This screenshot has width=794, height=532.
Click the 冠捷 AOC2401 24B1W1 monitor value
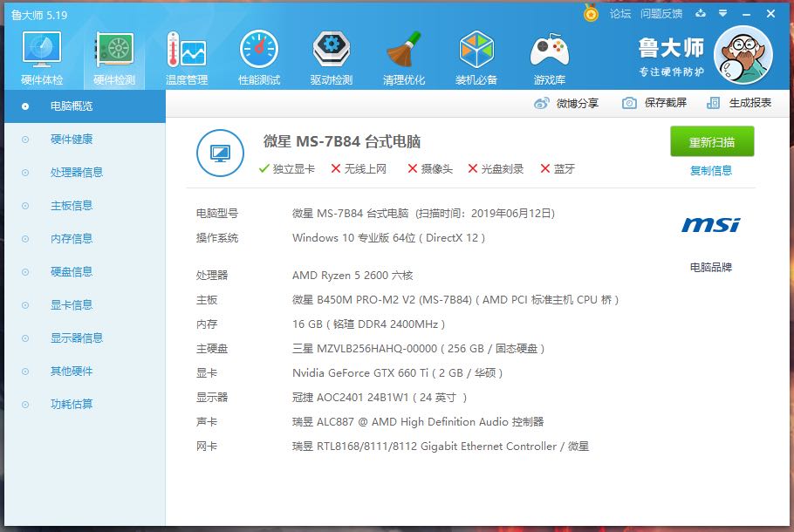[x=380, y=398]
